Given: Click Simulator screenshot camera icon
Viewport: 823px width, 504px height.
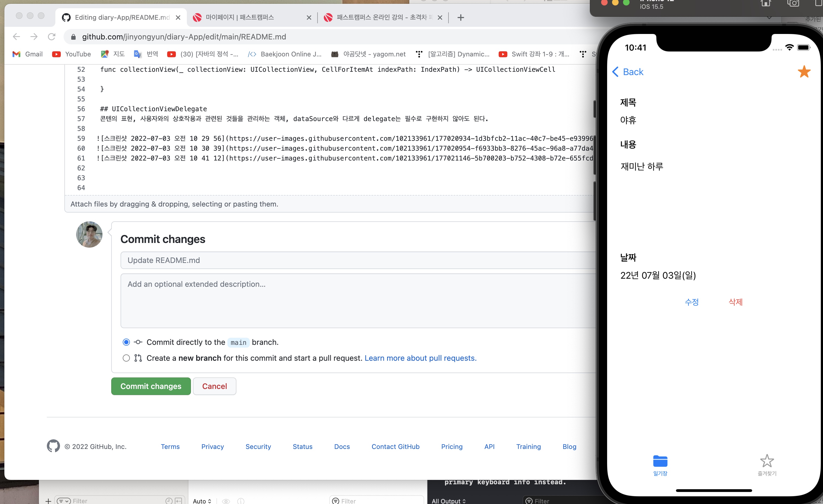Looking at the screenshot, I should pos(793,4).
